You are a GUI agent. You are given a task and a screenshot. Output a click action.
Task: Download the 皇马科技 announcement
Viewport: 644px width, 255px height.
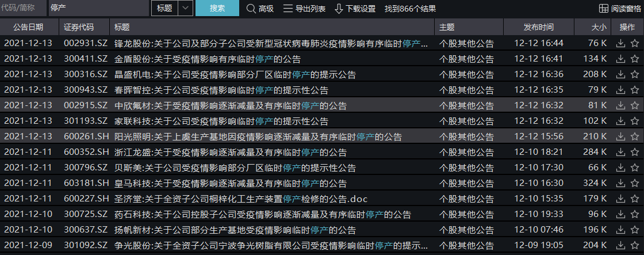pyautogui.click(x=620, y=183)
